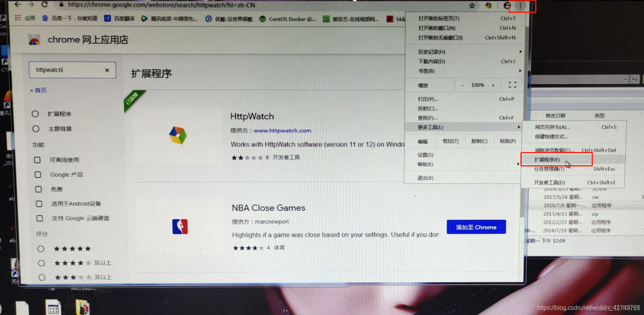Choose 扩展程序(E) in submenu
The image size is (644, 315).
coord(573,160)
